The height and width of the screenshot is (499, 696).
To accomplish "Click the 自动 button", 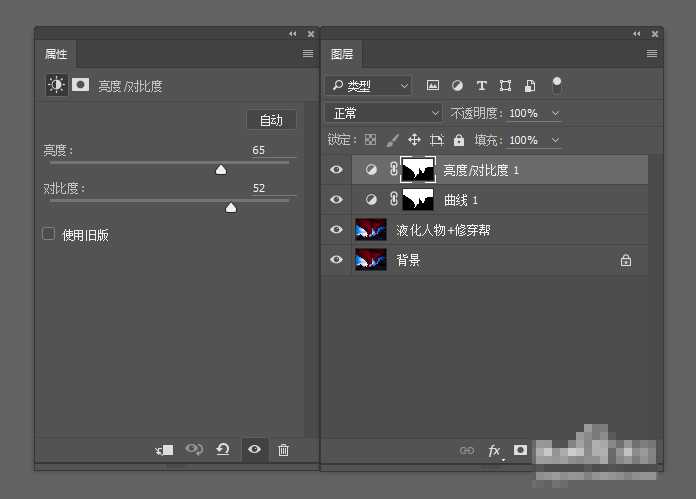I will pyautogui.click(x=271, y=120).
